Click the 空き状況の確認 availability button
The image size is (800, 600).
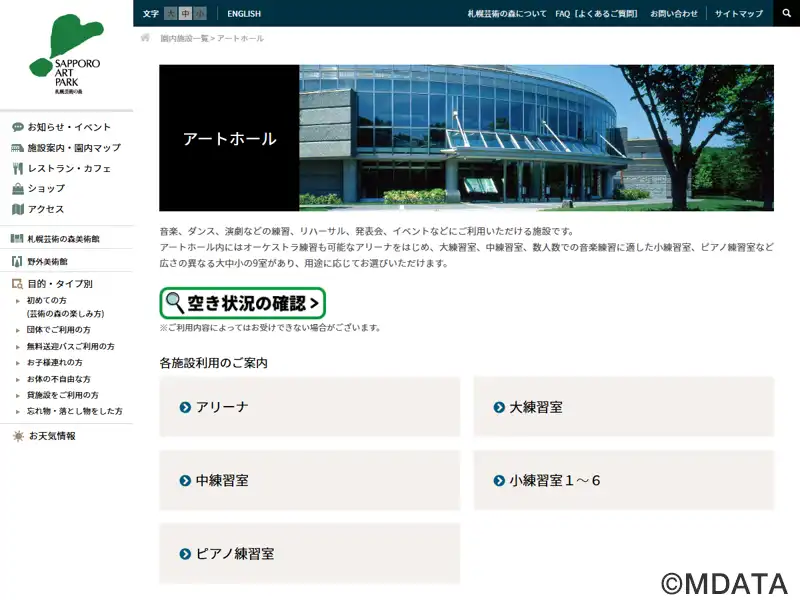(243, 303)
